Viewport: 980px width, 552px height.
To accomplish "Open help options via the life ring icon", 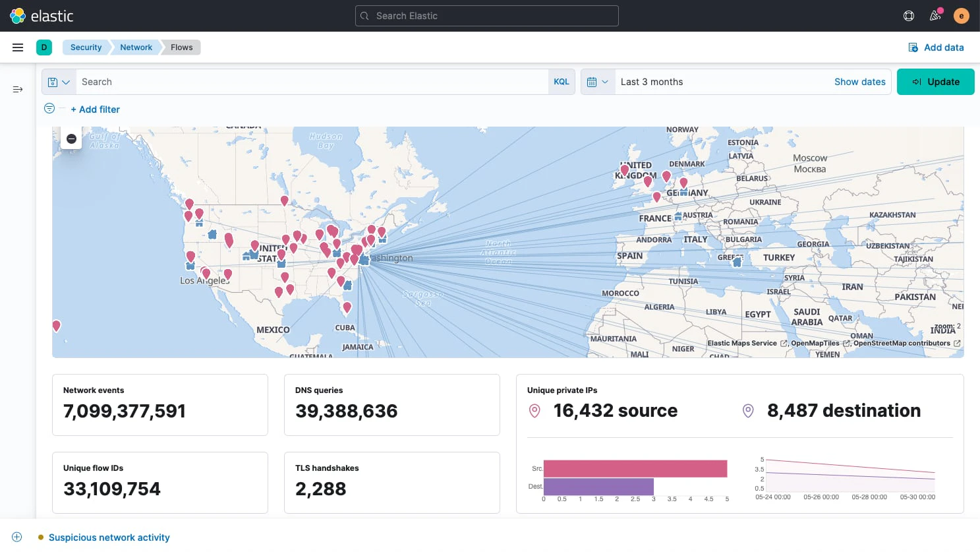I will pyautogui.click(x=908, y=15).
